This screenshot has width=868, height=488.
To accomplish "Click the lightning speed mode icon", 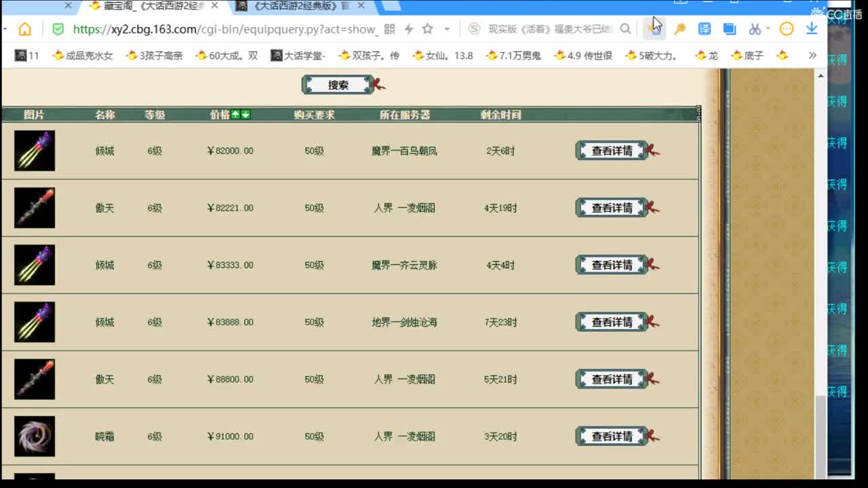I will pyautogui.click(x=408, y=29).
